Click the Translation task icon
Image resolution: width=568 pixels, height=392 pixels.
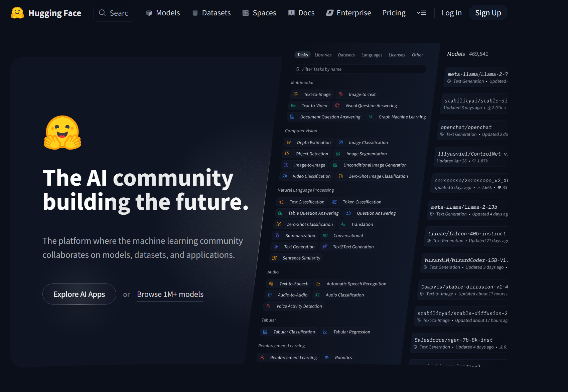tap(343, 224)
